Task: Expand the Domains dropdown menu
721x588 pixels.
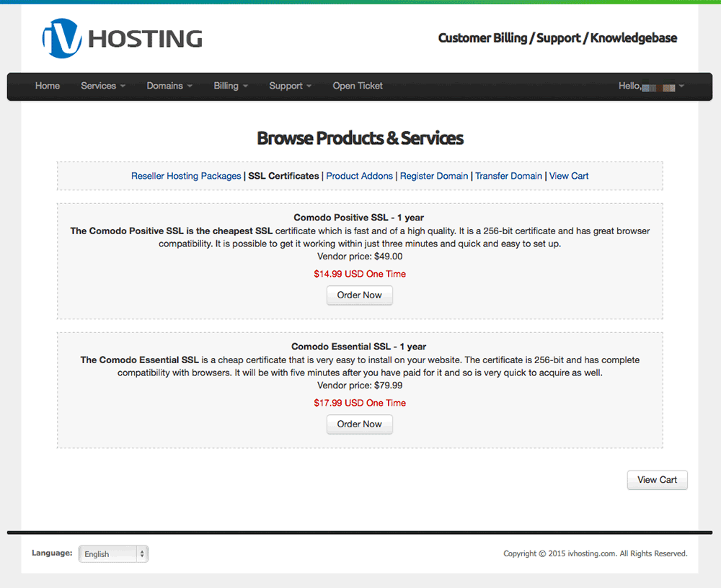Action: [169, 86]
